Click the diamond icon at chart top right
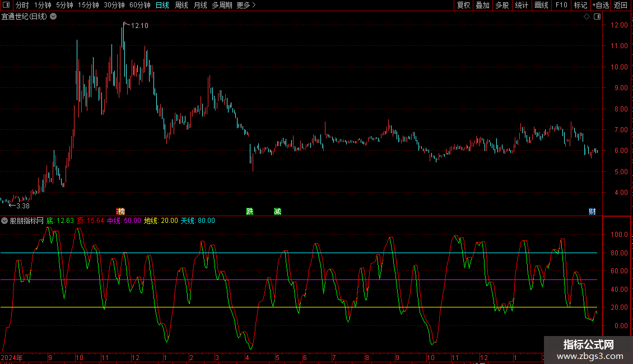 [x=587, y=17]
